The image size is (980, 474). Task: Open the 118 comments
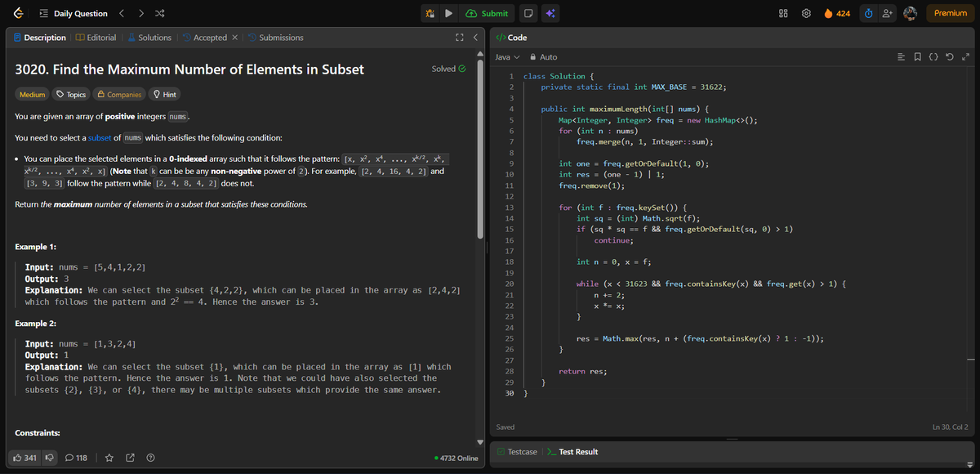pyautogui.click(x=76, y=458)
